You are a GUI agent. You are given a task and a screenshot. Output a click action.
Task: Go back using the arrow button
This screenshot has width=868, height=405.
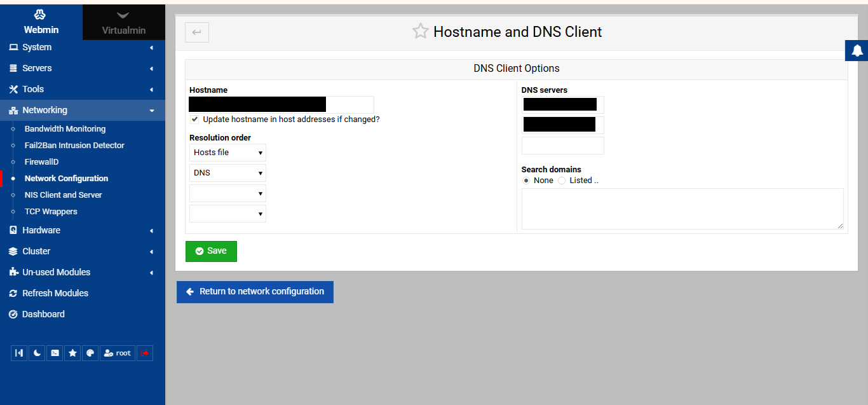[x=197, y=32]
